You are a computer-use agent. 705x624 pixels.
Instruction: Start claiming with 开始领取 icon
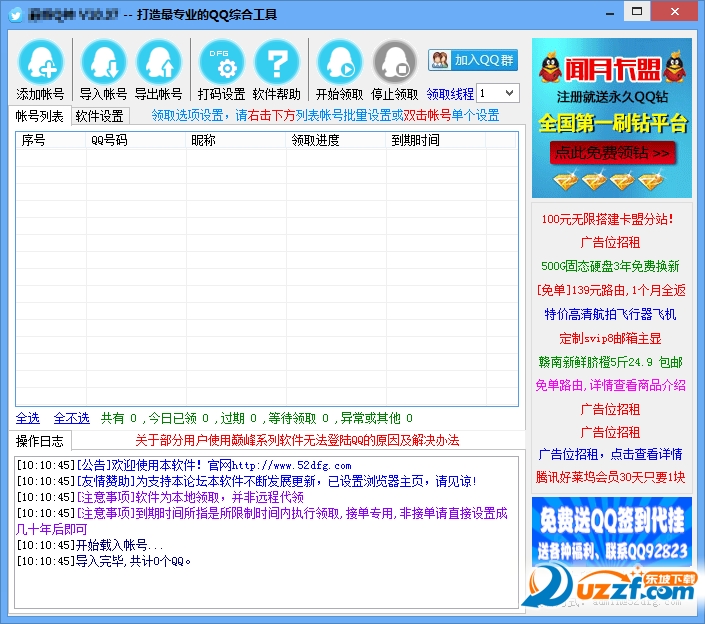[339, 63]
